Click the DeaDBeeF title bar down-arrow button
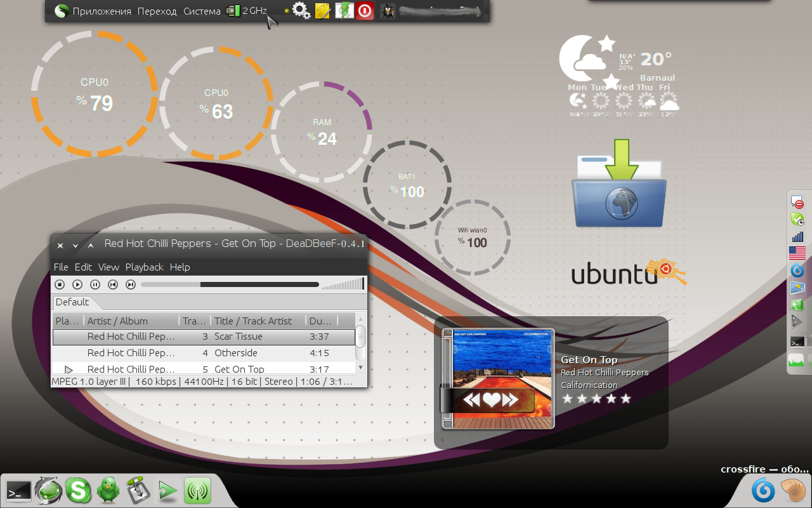Viewport: 812px width, 508px height. (x=75, y=245)
